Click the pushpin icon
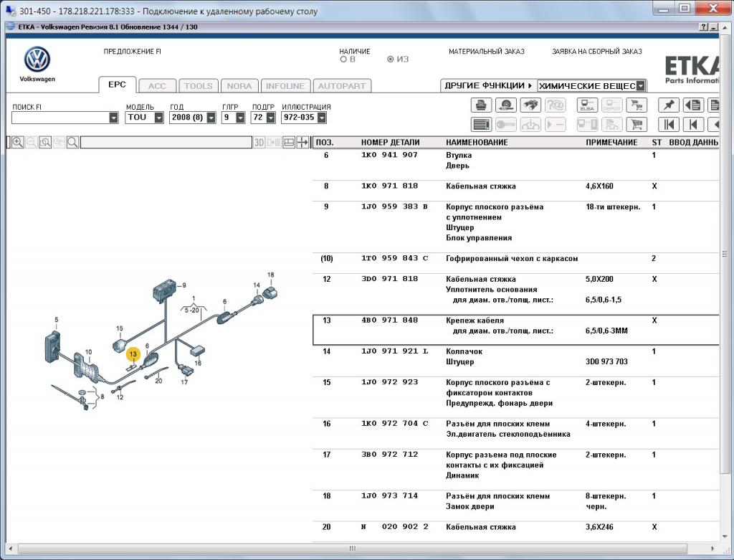 669,105
